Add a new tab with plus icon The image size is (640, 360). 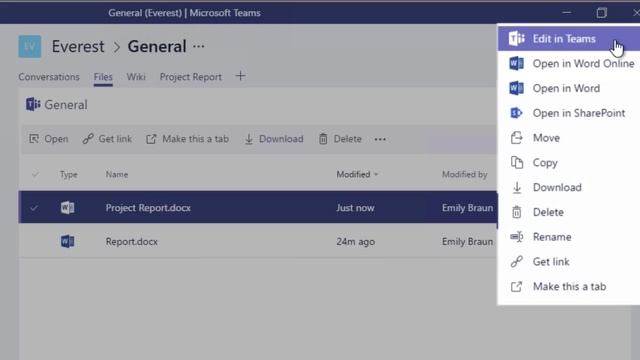(x=240, y=76)
